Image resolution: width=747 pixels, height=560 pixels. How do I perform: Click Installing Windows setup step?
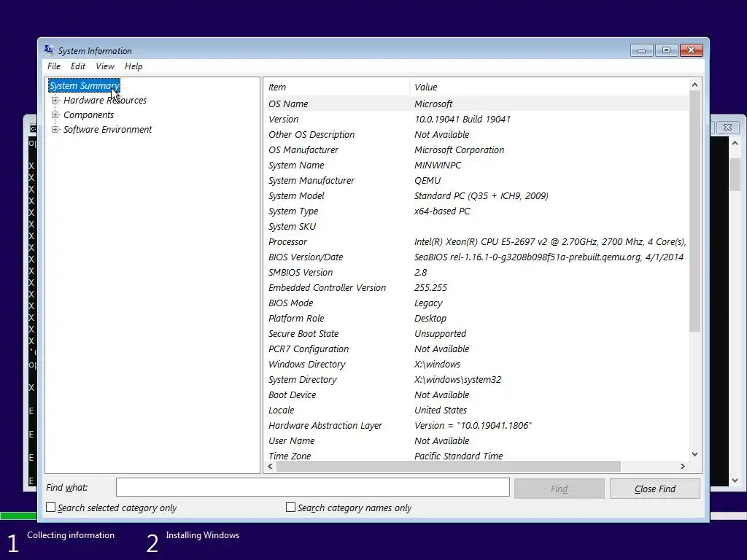tap(203, 535)
